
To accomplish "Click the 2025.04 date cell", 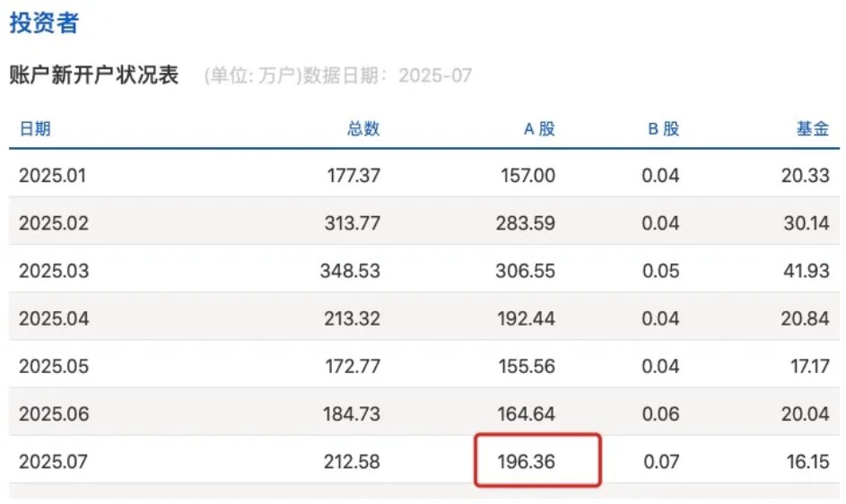I will point(54,318).
